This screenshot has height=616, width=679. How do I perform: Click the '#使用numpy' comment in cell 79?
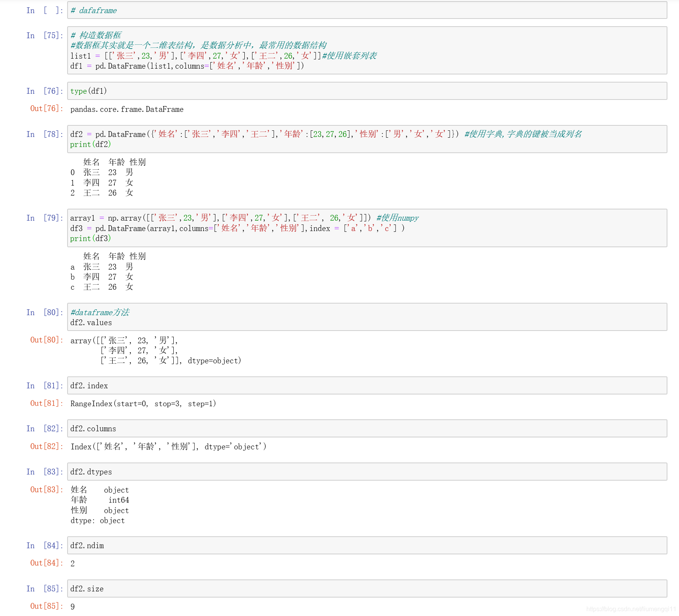pyautogui.click(x=398, y=218)
